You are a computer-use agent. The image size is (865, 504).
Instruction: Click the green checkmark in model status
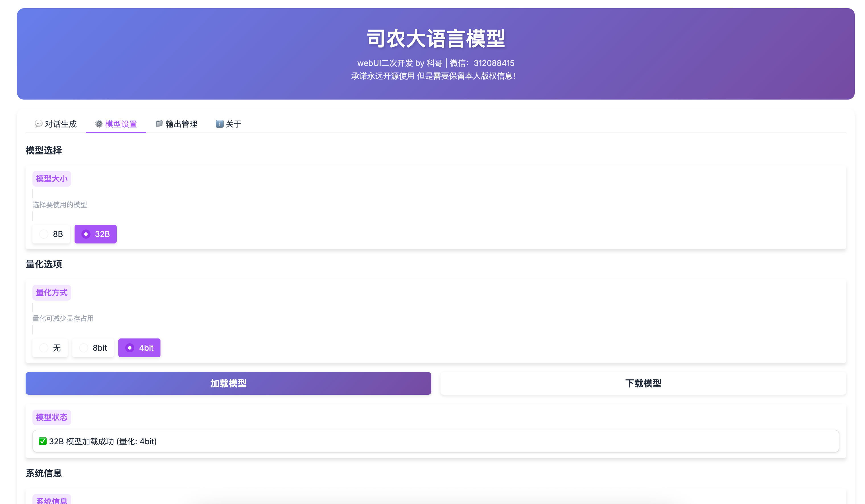[x=43, y=441]
